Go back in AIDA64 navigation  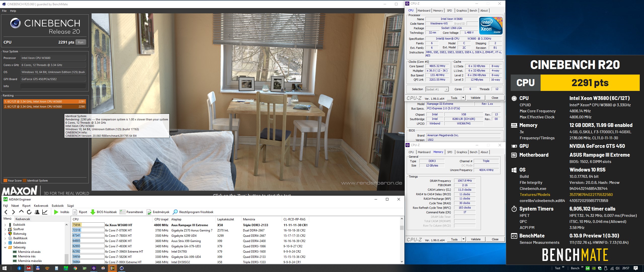pyautogui.click(x=6, y=212)
